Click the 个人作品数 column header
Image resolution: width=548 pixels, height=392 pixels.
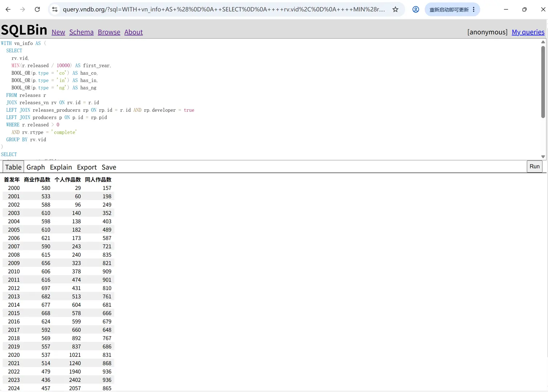pyautogui.click(x=68, y=180)
